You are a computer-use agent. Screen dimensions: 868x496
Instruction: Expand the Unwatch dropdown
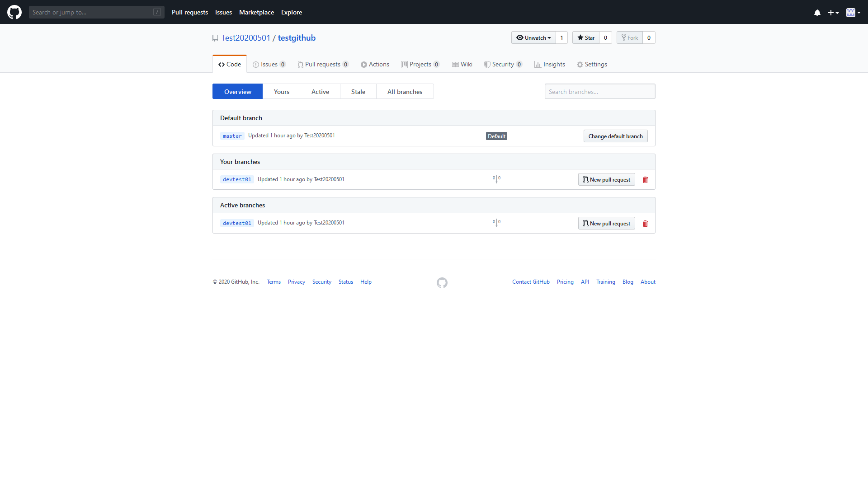533,37
